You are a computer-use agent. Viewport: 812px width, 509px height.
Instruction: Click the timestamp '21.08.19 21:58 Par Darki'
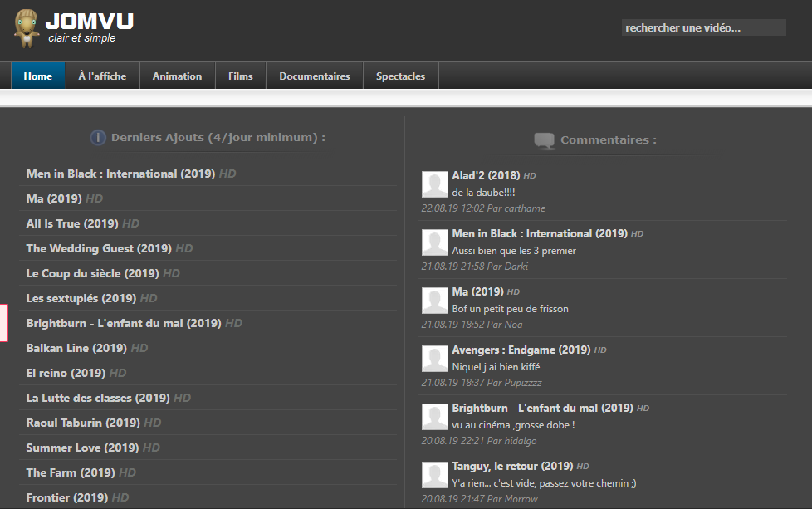tap(474, 267)
